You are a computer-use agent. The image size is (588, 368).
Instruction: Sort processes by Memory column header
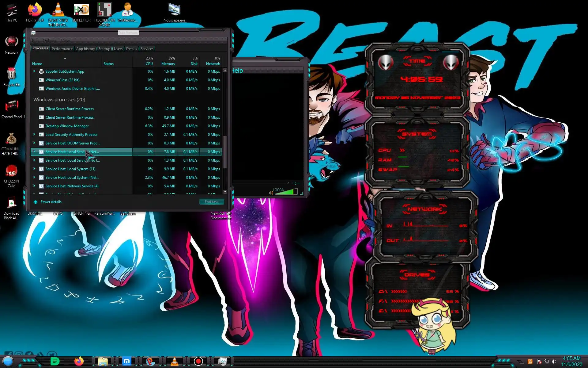(168, 63)
